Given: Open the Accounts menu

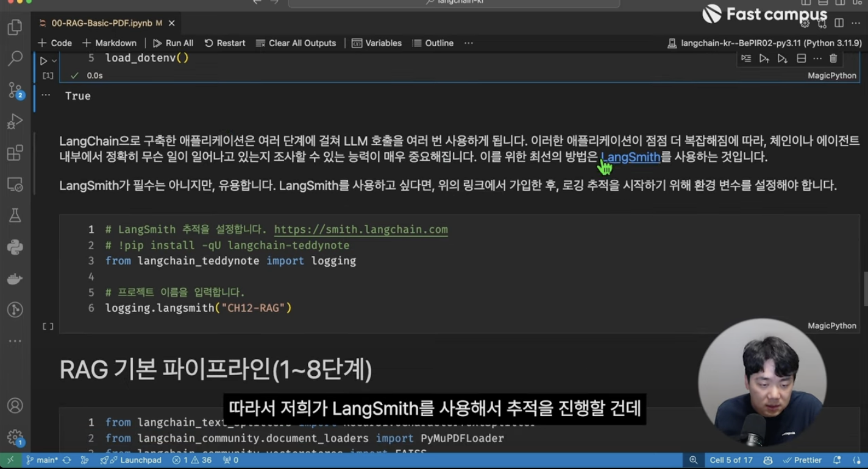Looking at the screenshot, I should click(x=15, y=406).
